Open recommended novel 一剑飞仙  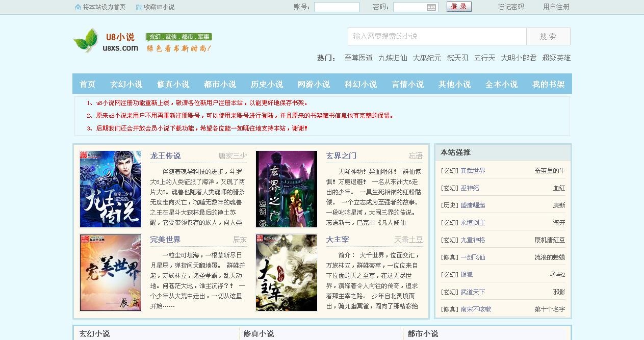pyautogui.click(x=473, y=257)
